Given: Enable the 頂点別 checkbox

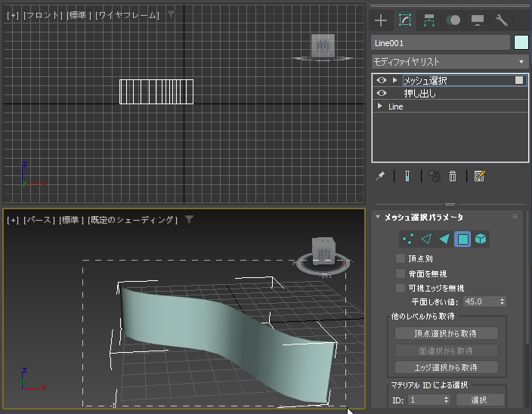Looking at the screenshot, I should pyautogui.click(x=401, y=258).
